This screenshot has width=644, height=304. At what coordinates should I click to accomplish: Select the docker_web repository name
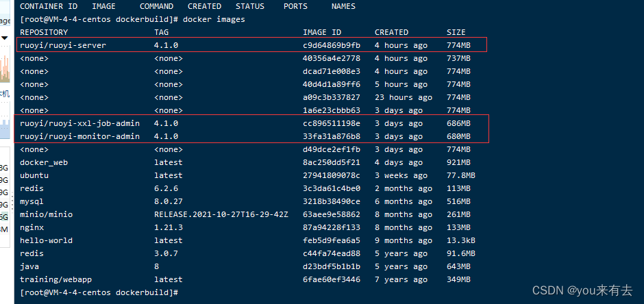44,162
